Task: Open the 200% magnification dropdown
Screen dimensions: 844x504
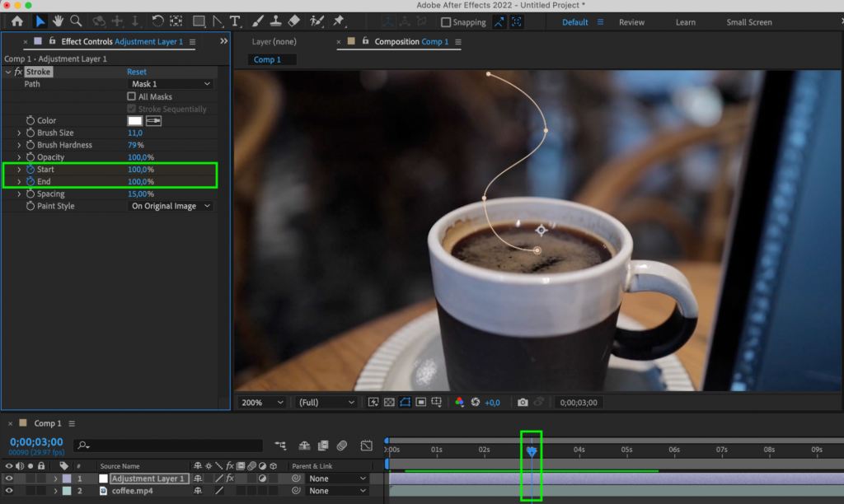Action: click(262, 403)
